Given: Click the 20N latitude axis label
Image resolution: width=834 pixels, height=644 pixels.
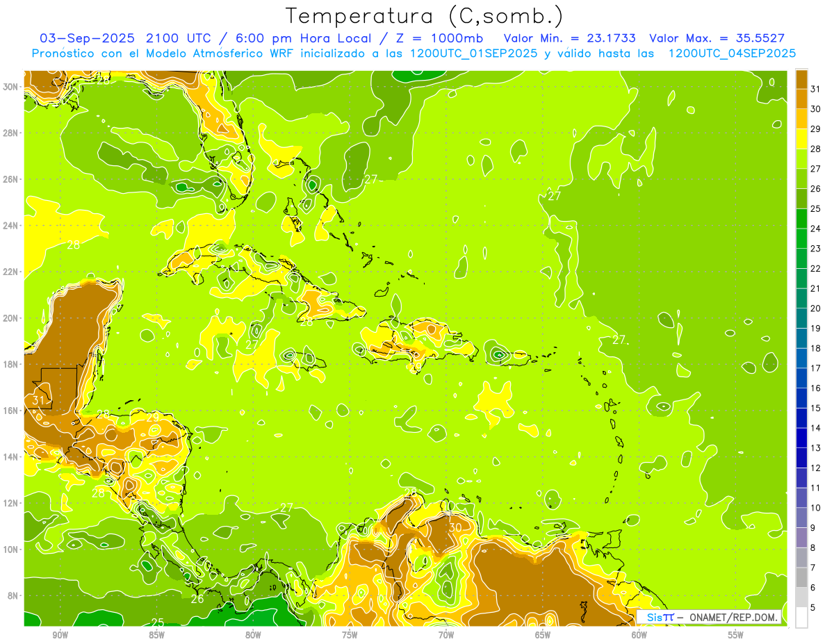Looking at the screenshot, I should pyautogui.click(x=10, y=318).
